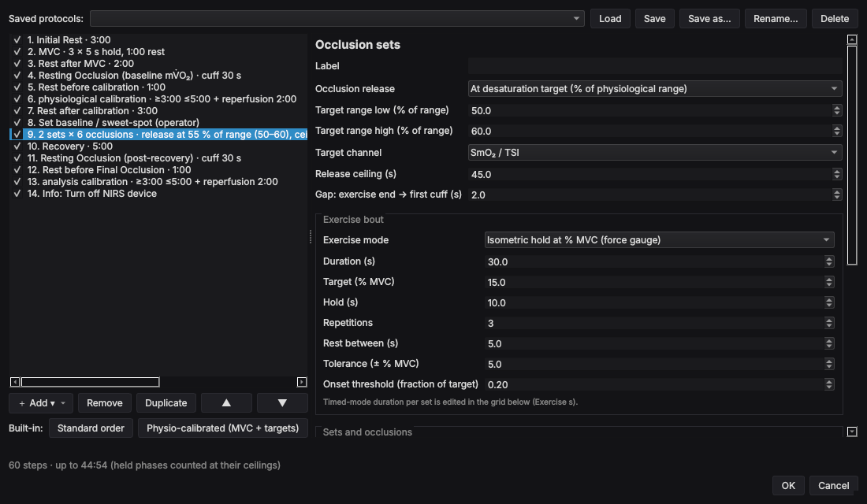Adjust the Target % MVC stepper
867x504 pixels.
point(829,282)
